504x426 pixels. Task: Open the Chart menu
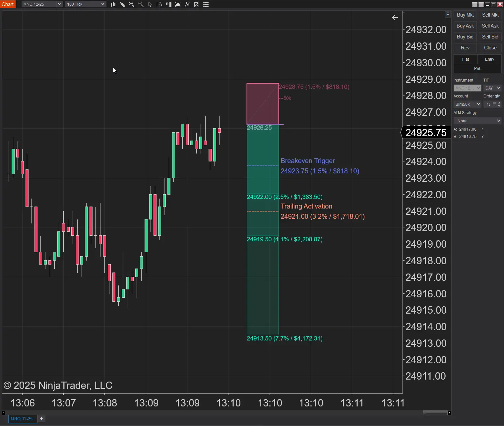click(8, 4)
